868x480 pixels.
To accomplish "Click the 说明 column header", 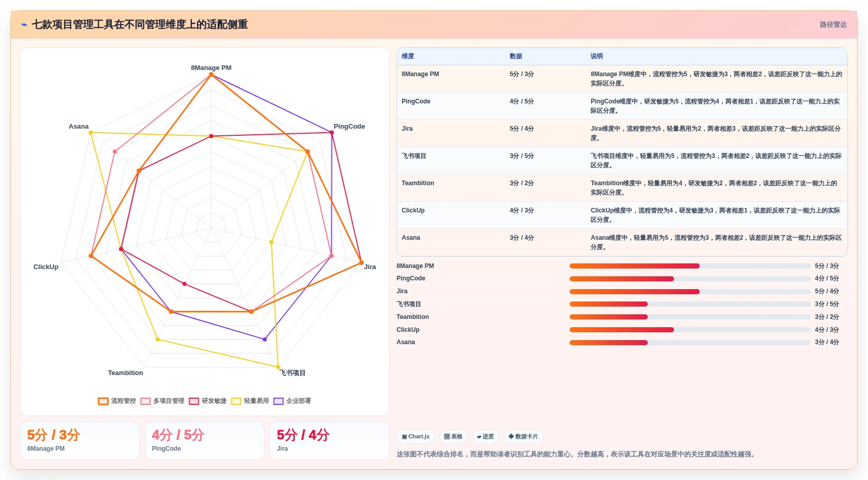I will click(x=596, y=56).
